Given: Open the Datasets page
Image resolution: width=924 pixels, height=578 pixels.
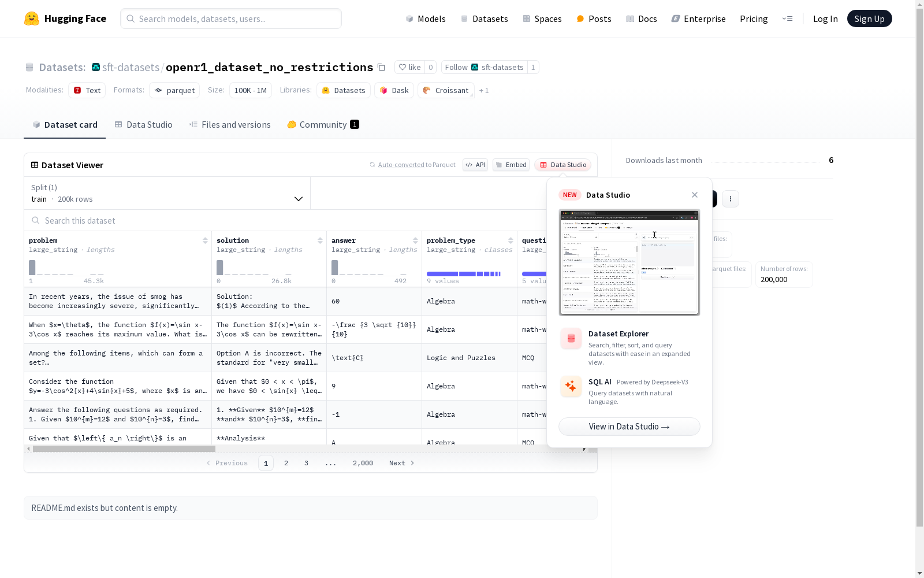Looking at the screenshot, I should pos(484,18).
